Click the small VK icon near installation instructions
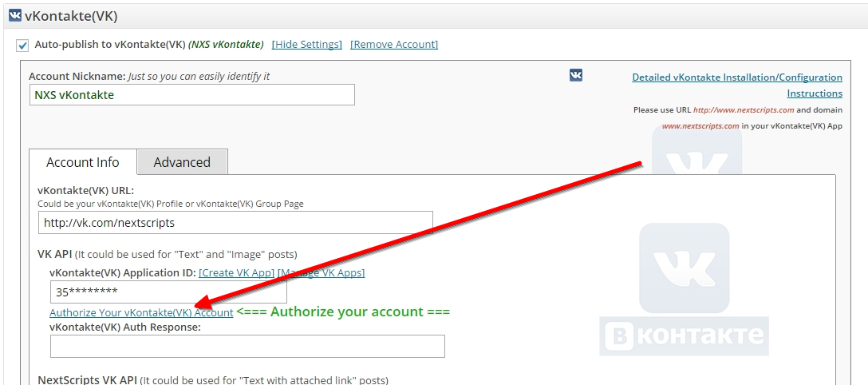 coord(576,75)
